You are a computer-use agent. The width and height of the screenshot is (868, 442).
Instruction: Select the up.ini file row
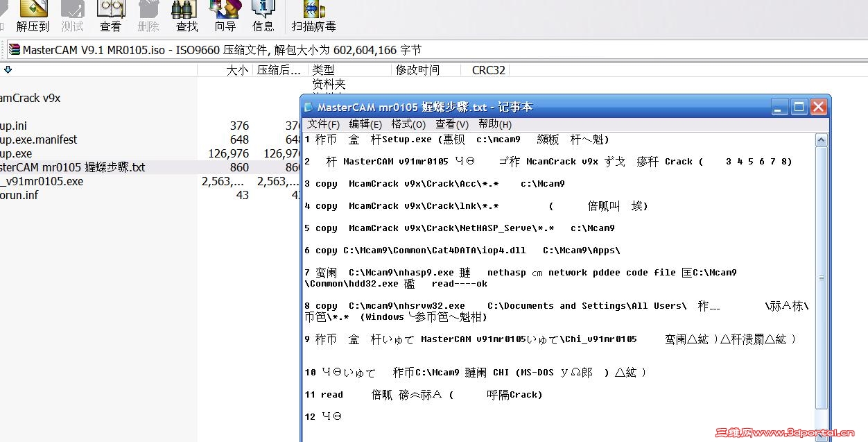(150, 126)
